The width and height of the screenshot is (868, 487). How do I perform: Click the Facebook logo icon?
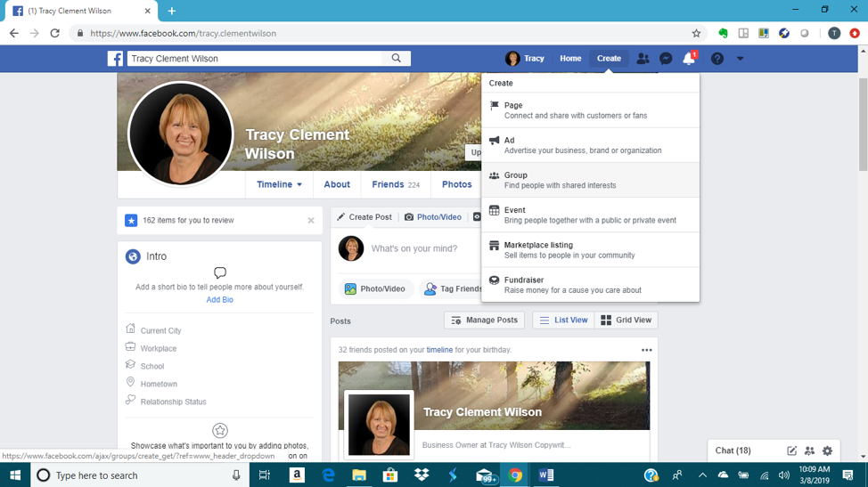[x=115, y=59]
